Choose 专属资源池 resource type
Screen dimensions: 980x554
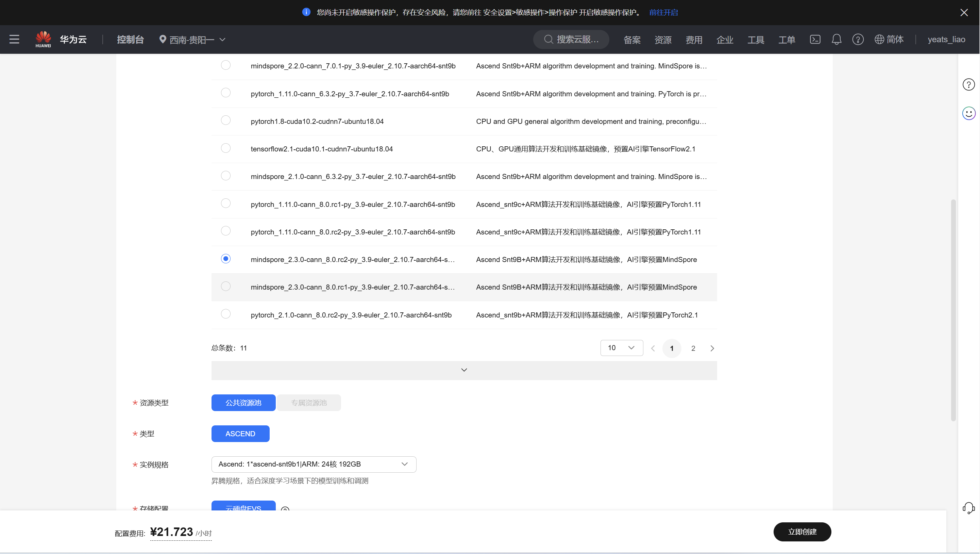[x=308, y=403]
